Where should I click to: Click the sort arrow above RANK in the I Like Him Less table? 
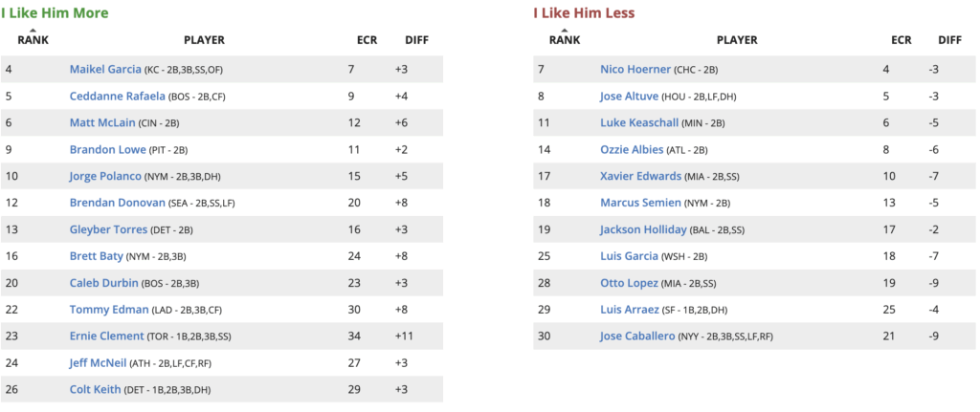pos(564,30)
